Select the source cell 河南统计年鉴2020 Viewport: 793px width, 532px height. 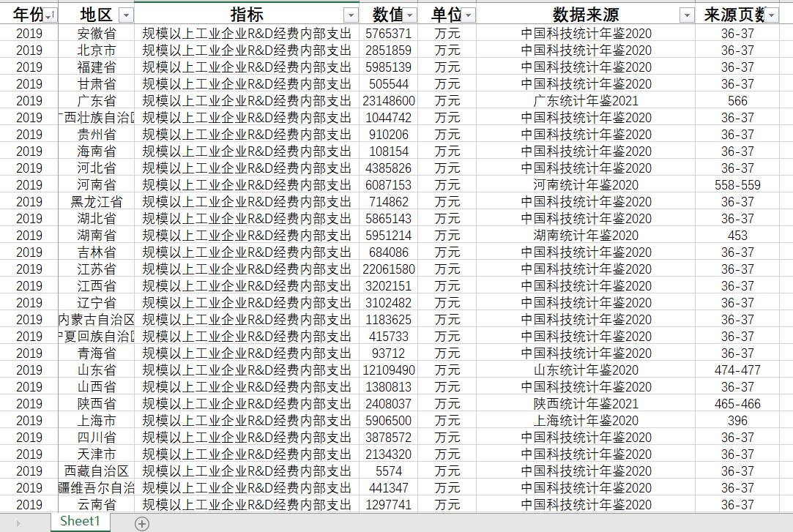(x=586, y=185)
